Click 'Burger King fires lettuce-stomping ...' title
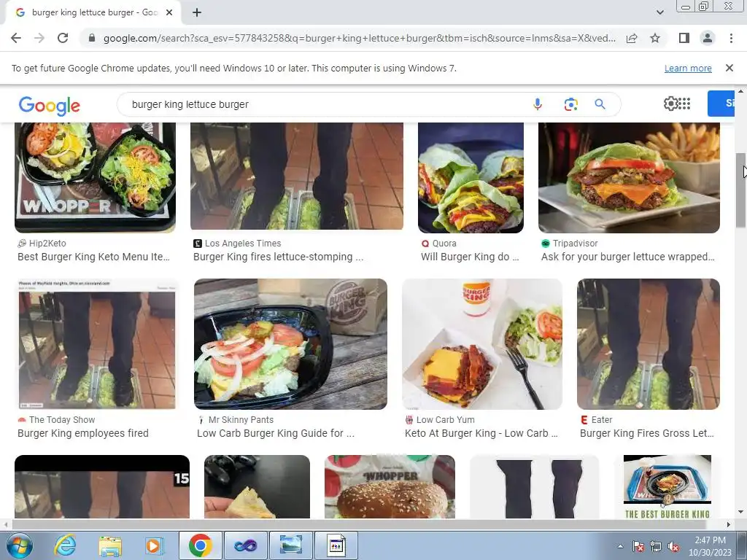Viewport: 747px width, 560px height. pyautogui.click(x=278, y=257)
